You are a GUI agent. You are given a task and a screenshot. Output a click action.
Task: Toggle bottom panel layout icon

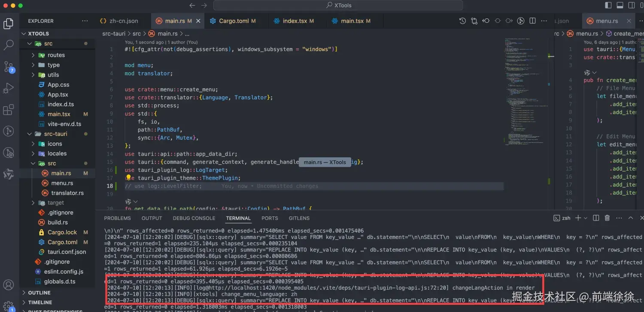620,6
